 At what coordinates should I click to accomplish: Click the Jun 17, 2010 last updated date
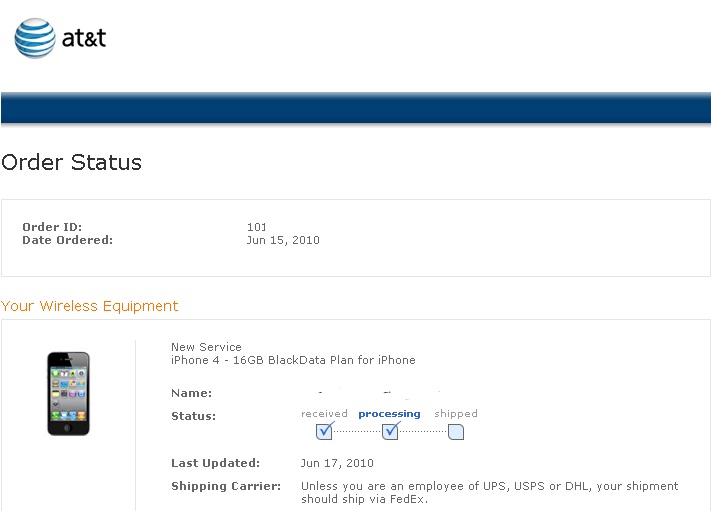(337, 463)
